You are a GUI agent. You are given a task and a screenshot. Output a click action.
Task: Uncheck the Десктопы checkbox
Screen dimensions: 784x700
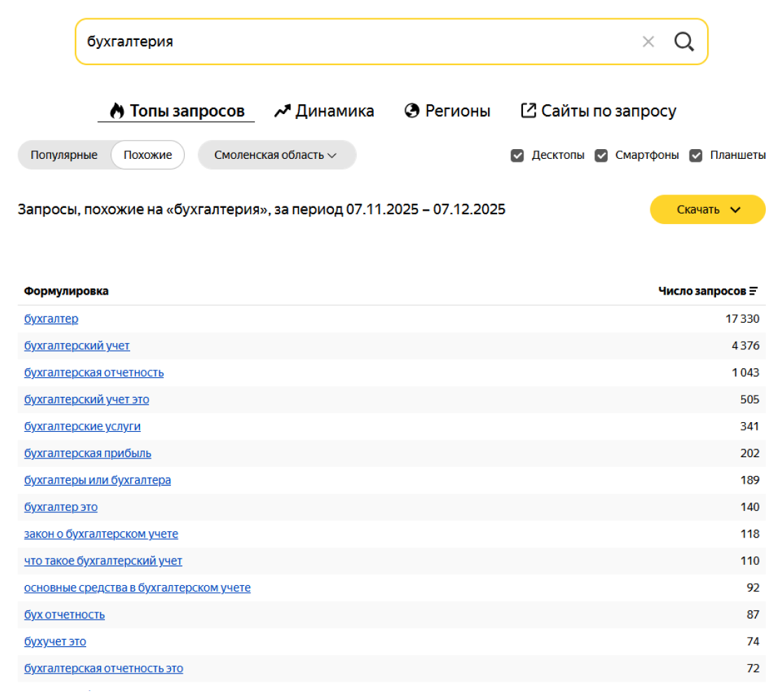coord(517,155)
